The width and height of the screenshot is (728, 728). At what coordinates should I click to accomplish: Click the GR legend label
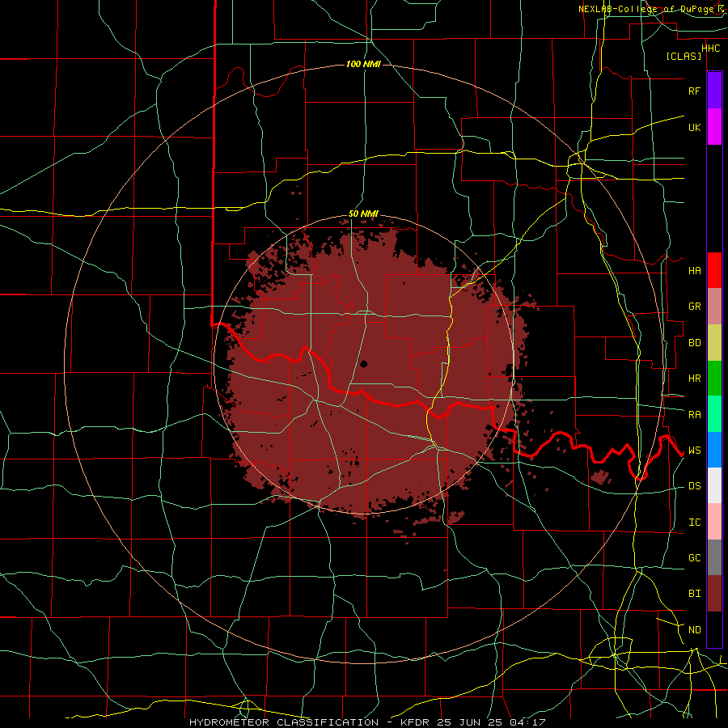point(694,307)
